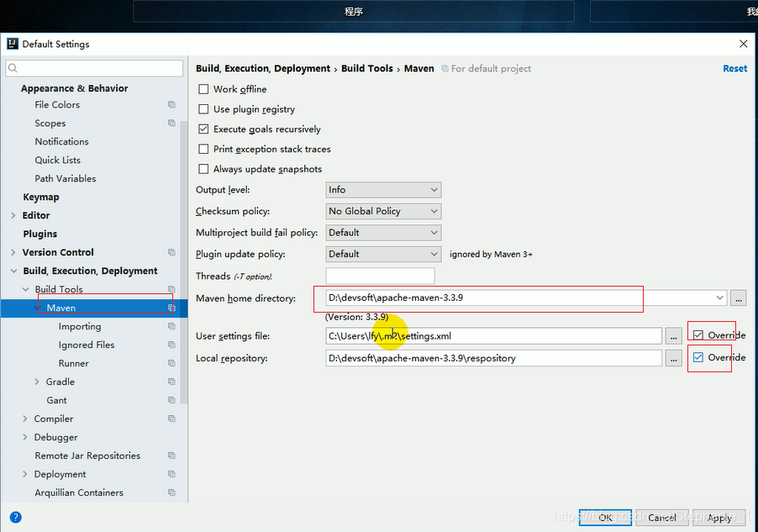758x532 pixels.
Task: Click project-level icon beside Runner
Action: tap(171, 363)
